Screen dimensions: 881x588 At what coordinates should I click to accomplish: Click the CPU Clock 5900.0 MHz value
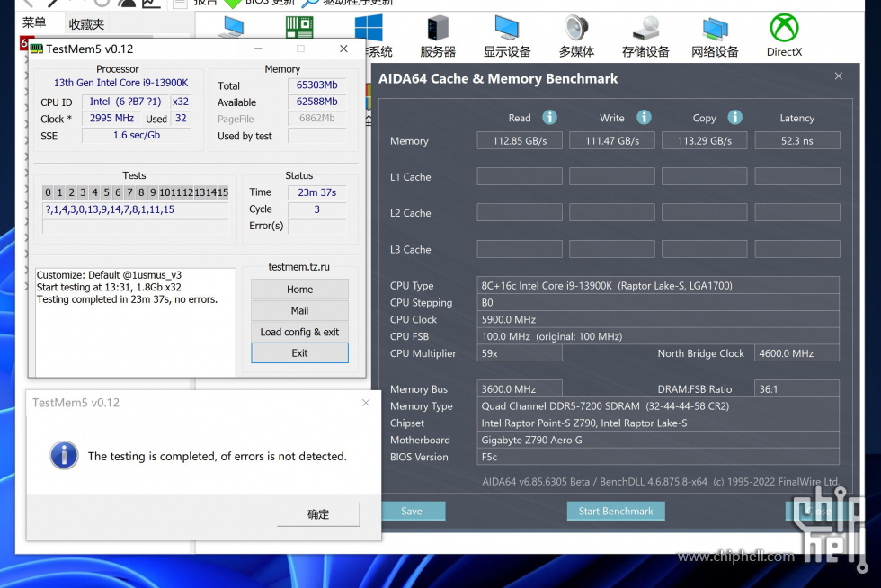click(658, 319)
